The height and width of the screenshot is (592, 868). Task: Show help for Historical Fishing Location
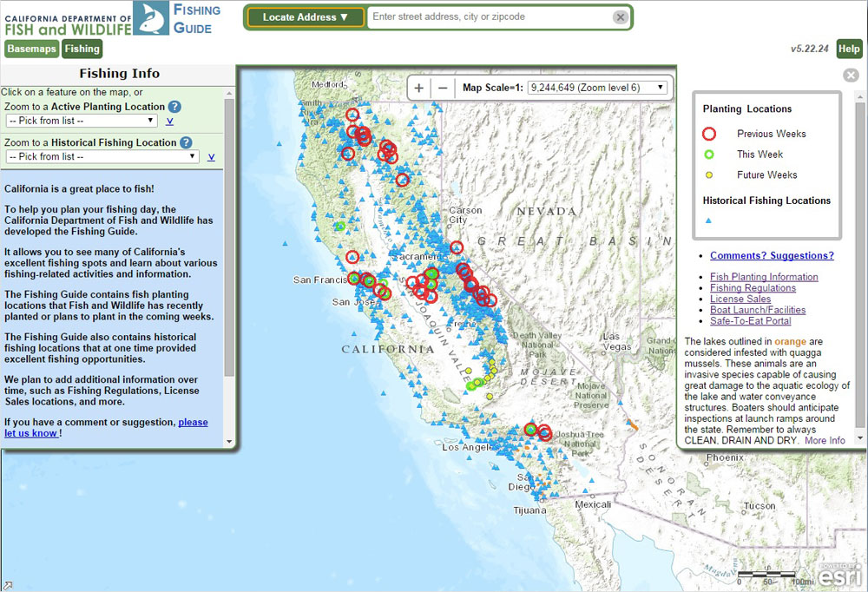186,143
